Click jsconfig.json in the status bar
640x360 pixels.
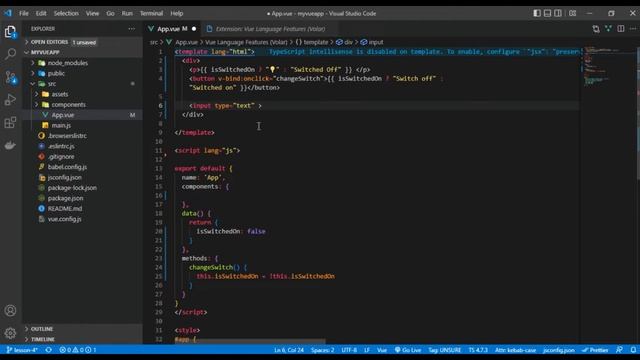pyautogui.click(x=559, y=350)
